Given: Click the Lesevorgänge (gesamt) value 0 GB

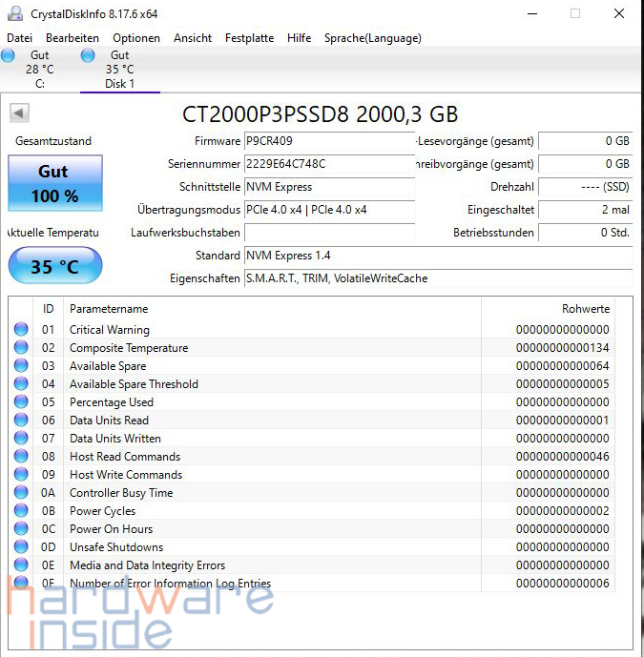Looking at the screenshot, I should [x=586, y=141].
